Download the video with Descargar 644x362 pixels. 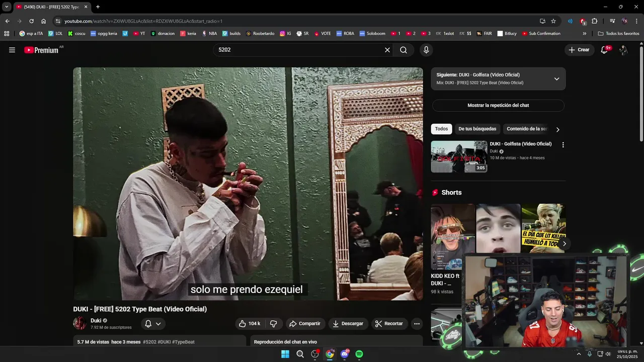[x=348, y=323]
